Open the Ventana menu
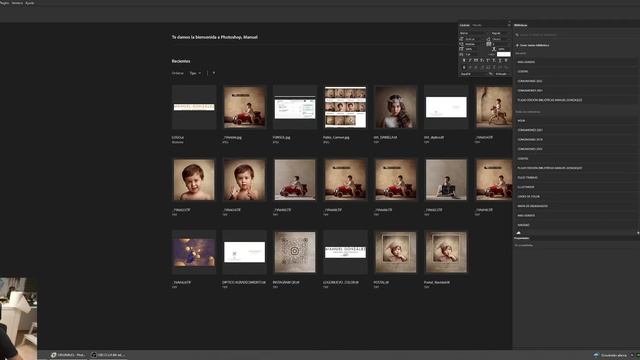The height and width of the screenshot is (360, 640). tap(17, 3)
